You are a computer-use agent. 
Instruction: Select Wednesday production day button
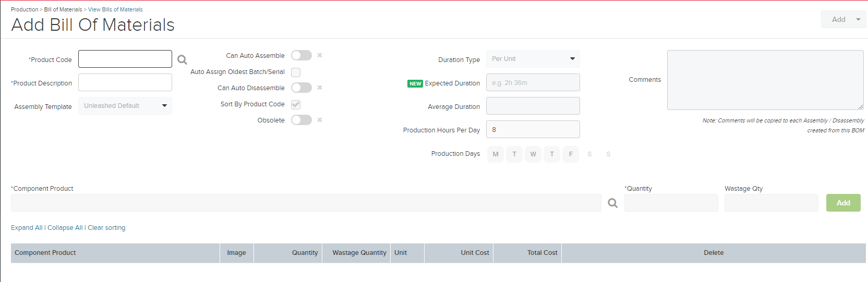533,154
